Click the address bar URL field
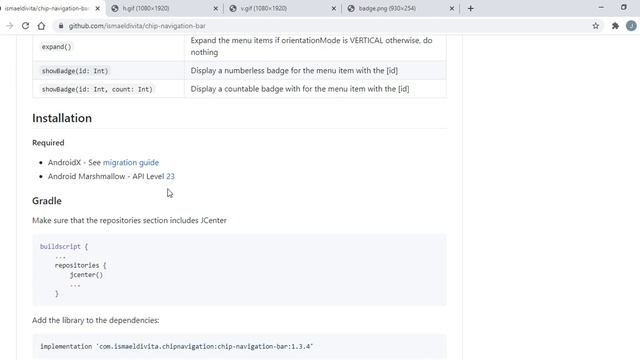 [x=327, y=26]
